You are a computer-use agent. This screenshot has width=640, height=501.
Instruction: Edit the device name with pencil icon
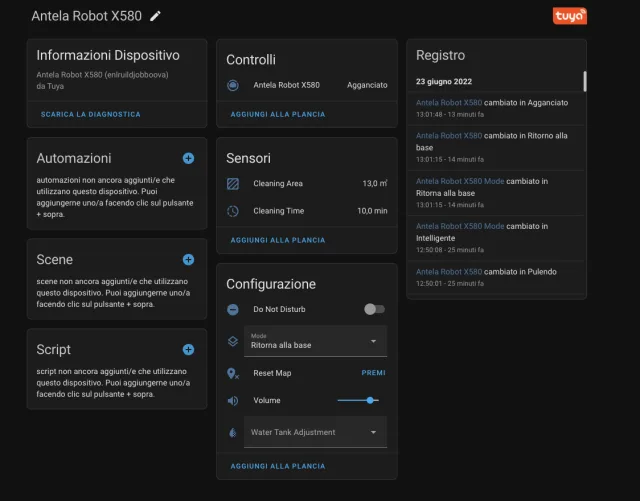click(x=155, y=16)
